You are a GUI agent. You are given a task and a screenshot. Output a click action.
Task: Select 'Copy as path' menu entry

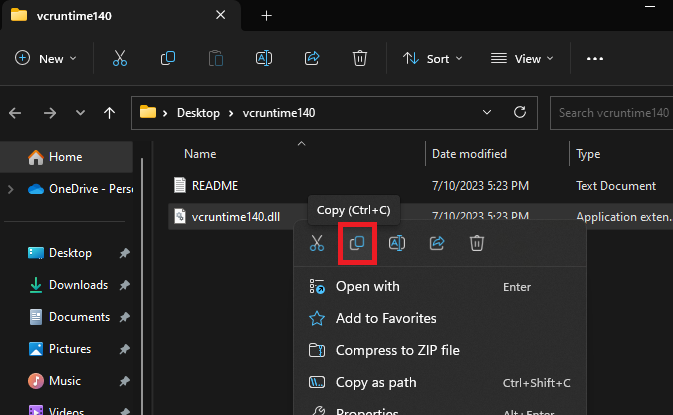coord(376,382)
